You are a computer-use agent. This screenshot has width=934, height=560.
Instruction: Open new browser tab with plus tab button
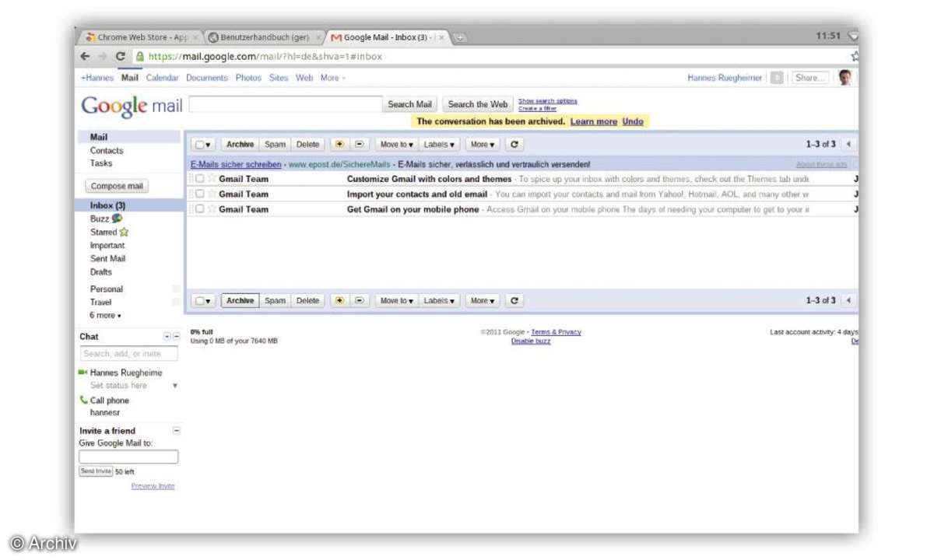pyautogui.click(x=460, y=37)
